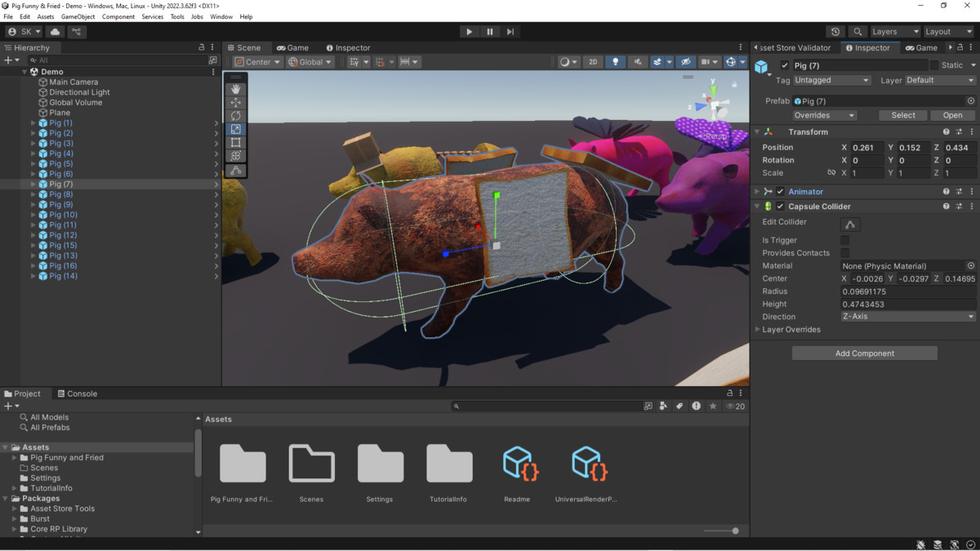Viewport: 980px width, 551px height.
Task: Expand the Layer Overrides section
Action: 757,330
